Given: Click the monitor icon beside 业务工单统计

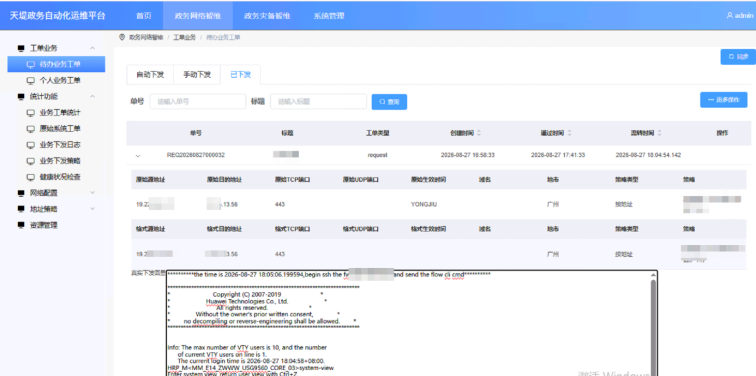Looking at the screenshot, I should point(31,113).
